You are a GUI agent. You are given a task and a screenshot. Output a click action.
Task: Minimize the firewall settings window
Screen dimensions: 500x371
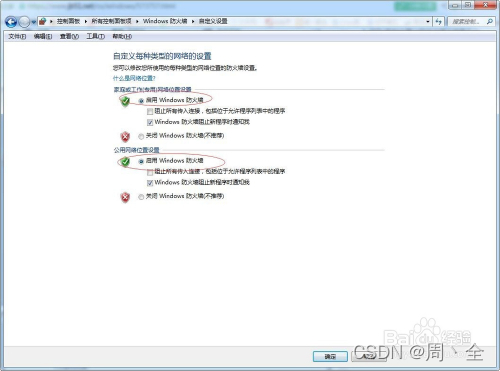point(455,5)
